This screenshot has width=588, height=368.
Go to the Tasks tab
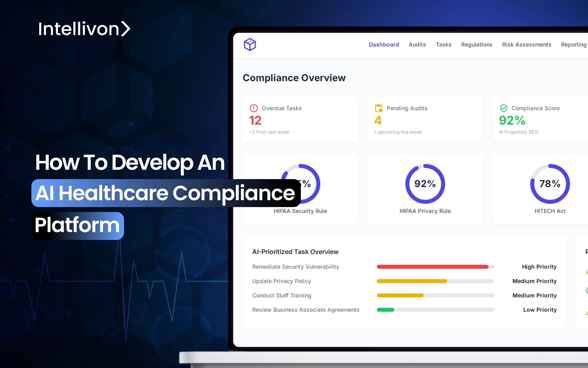click(443, 45)
